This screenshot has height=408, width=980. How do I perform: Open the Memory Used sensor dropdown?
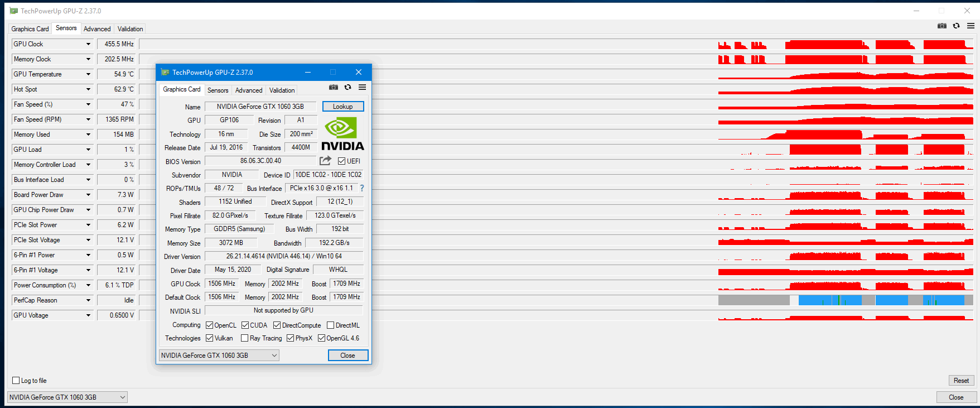click(x=88, y=135)
